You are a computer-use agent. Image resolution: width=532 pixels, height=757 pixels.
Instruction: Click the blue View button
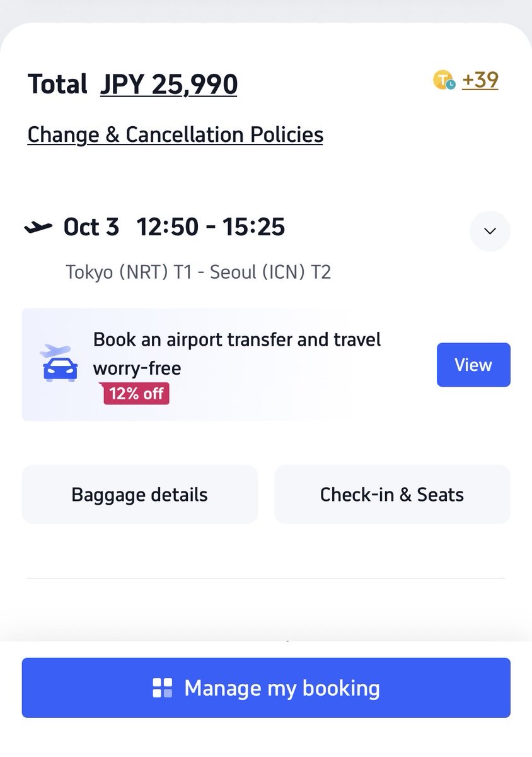pyautogui.click(x=473, y=365)
